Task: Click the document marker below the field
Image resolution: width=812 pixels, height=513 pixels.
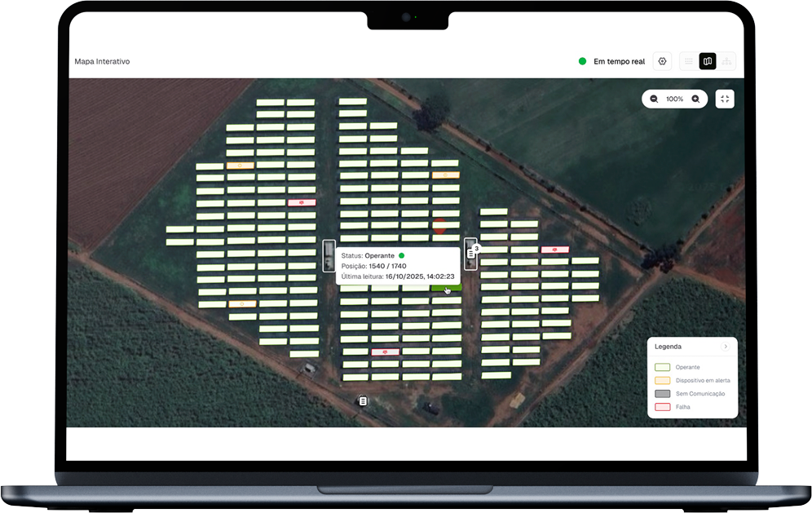Action: (363, 400)
